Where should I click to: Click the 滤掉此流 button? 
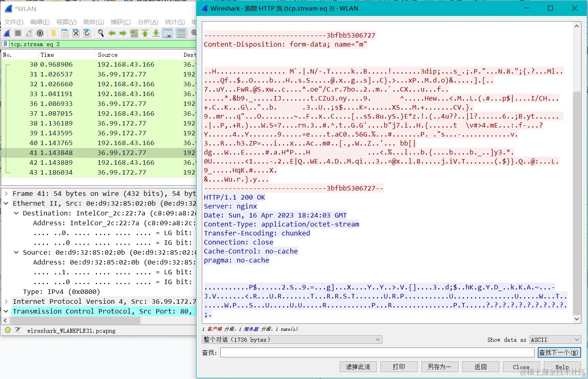coord(358,367)
